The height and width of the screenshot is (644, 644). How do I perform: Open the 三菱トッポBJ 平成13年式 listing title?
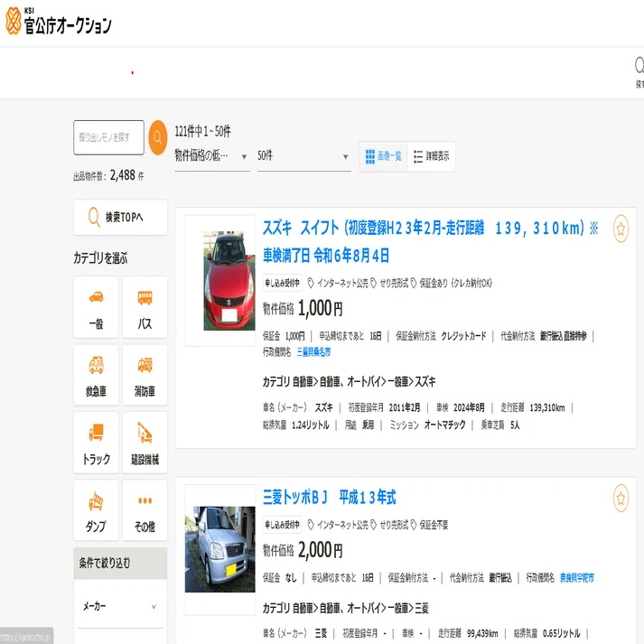coord(330,498)
